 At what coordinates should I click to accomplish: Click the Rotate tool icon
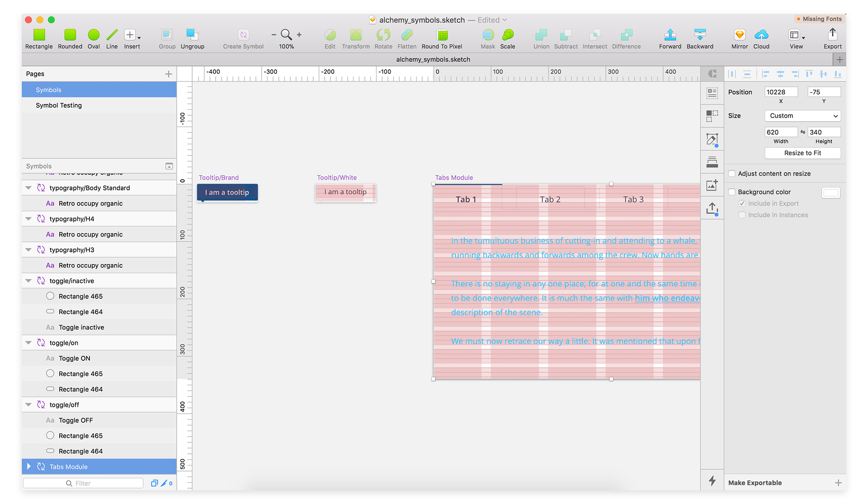click(383, 35)
